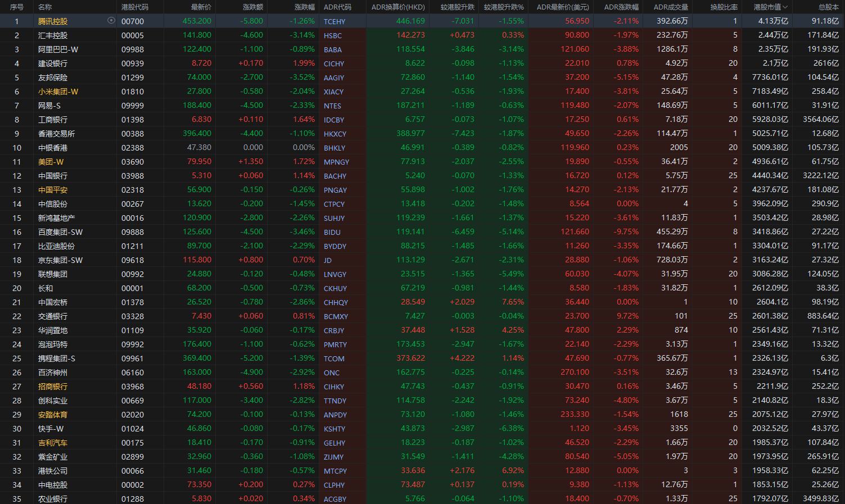Select stock code 01378 for 中国宏桥
Image resolution: width=845 pixels, height=504 pixels.
(133, 302)
